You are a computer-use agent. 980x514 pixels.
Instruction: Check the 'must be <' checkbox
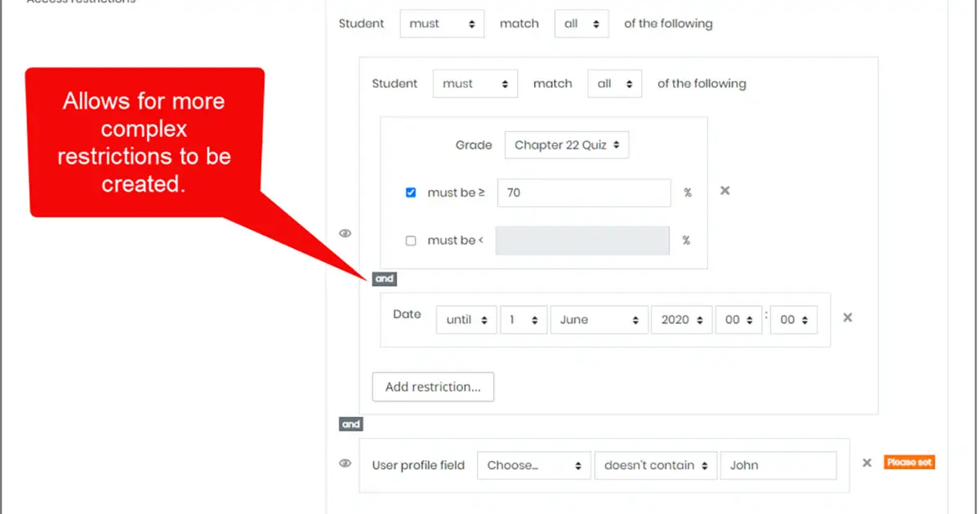pyautogui.click(x=411, y=240)
